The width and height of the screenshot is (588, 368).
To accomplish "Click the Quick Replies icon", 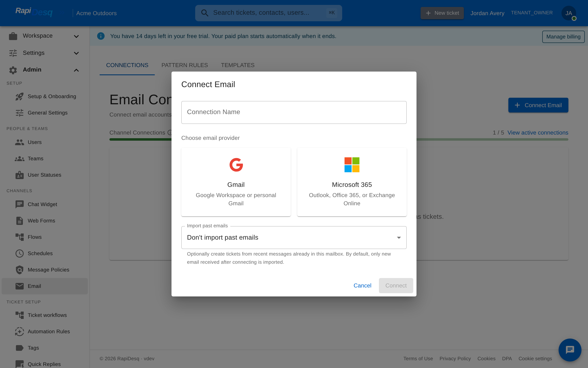I will pos(19,364).
